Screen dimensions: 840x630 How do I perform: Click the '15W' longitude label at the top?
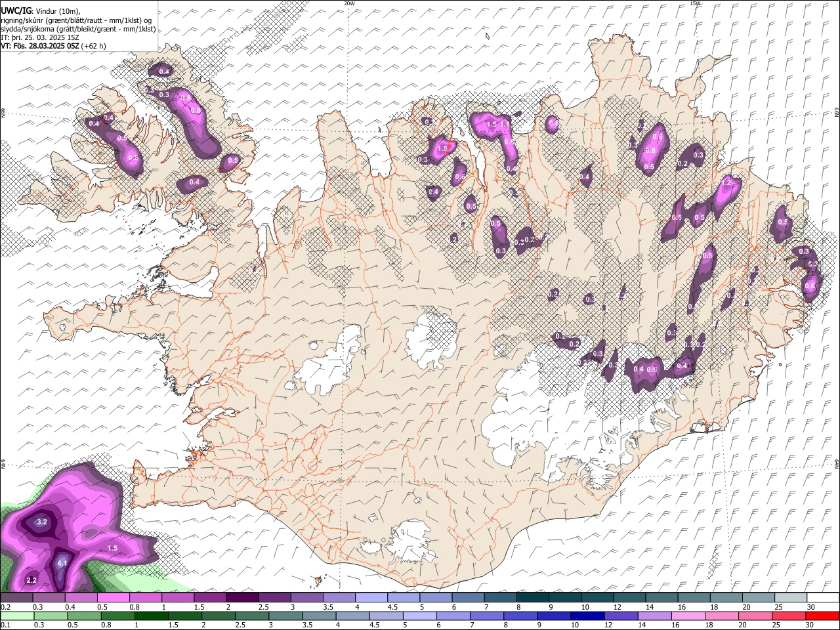point(695,3)
